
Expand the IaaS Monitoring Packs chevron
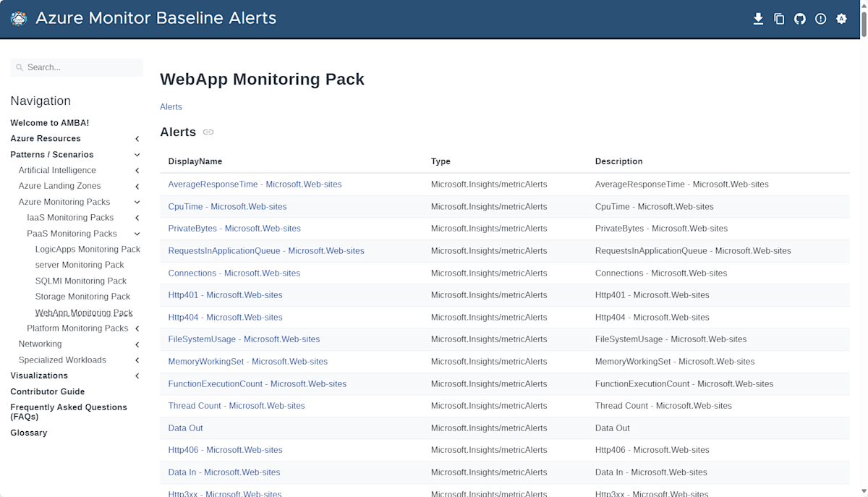pyautogui.click(x=137, y=218)
